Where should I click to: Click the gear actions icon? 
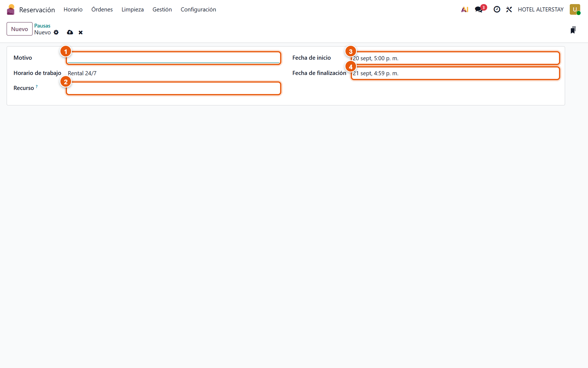56,32
